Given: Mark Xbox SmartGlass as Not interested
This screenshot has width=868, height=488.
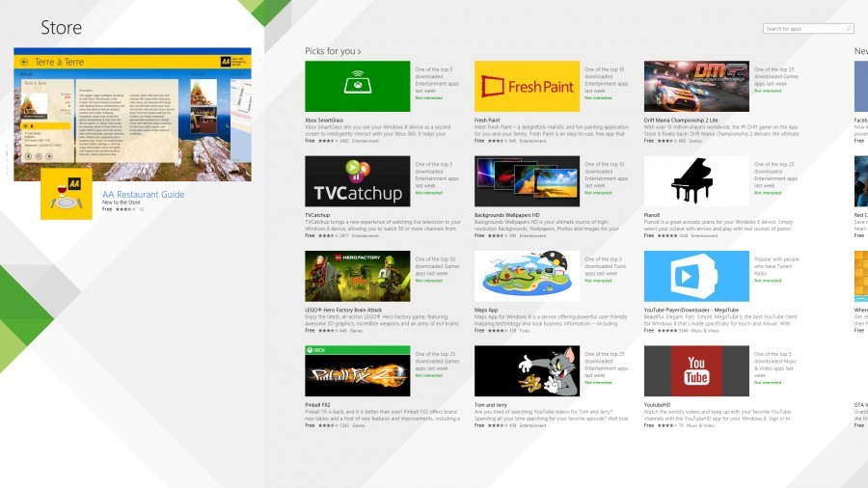Looking at the screenshot, I should coord(429,98).
